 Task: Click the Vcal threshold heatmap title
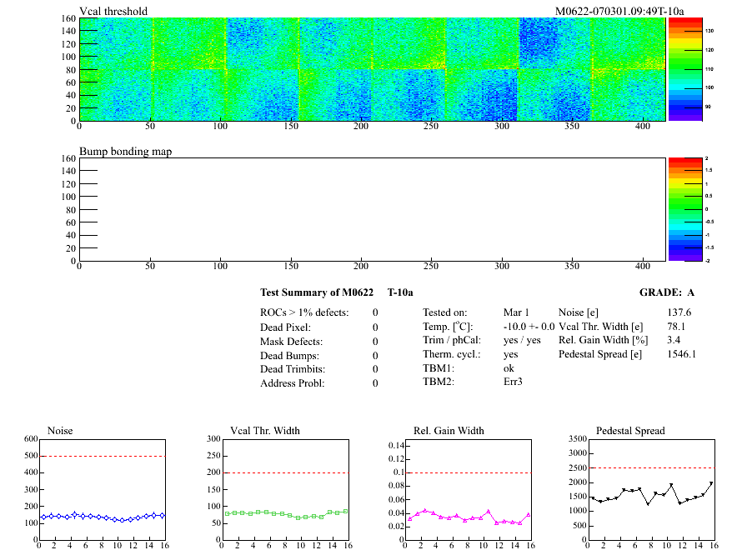pos(113,11)
